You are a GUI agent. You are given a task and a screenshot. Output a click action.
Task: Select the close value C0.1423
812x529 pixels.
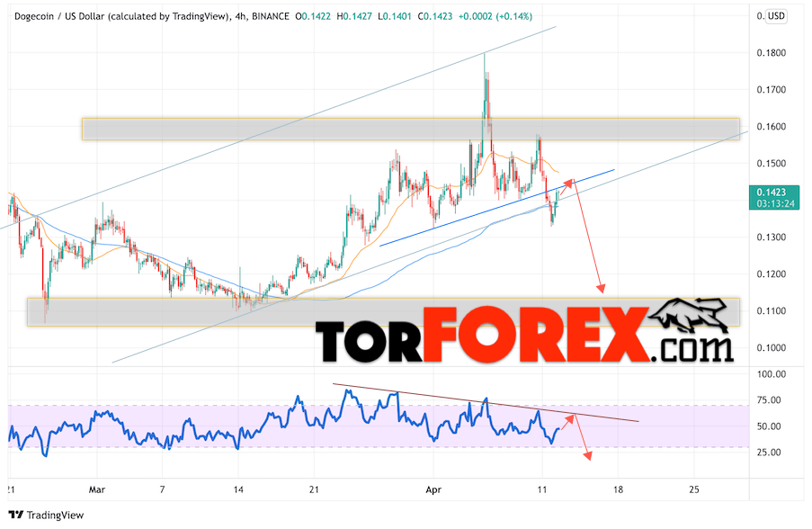click(x=435, y=16)
